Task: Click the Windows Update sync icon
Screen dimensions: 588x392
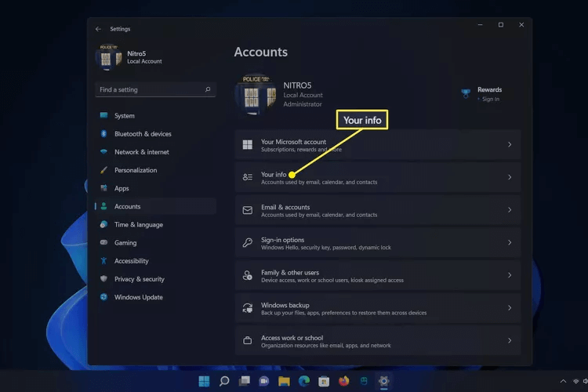Action: tap(103, 297)
